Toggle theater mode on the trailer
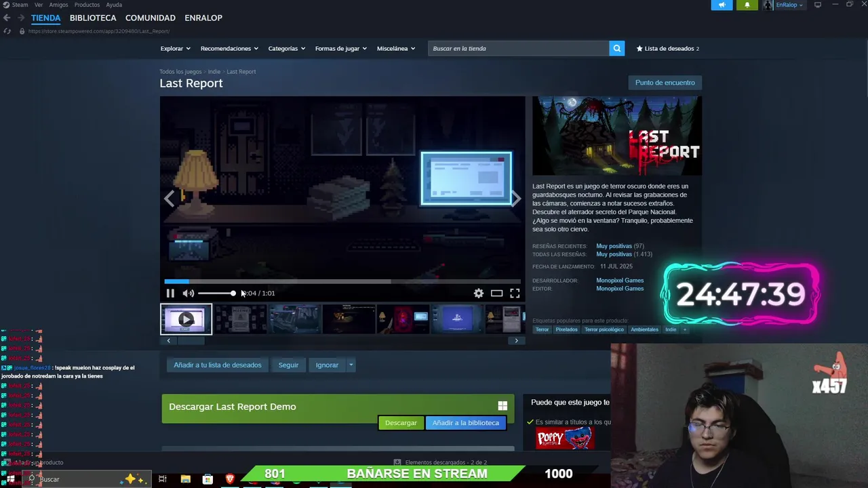This screenshot has height=488, width=868. [497, 293]
